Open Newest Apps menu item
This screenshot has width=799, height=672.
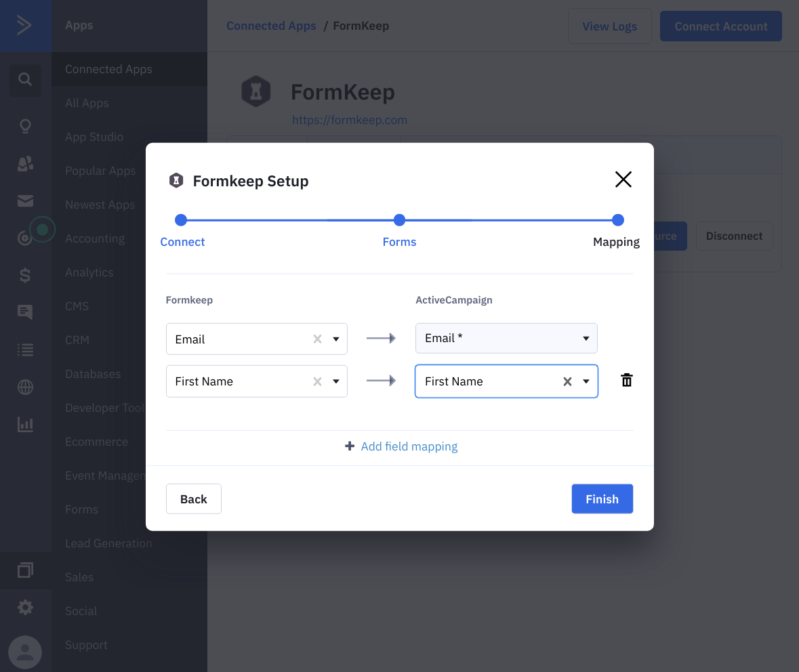pos(100,205)
